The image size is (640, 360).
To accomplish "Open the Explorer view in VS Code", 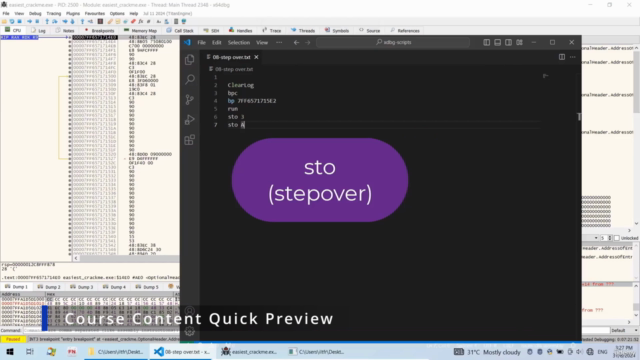I will tap(189, 60).
